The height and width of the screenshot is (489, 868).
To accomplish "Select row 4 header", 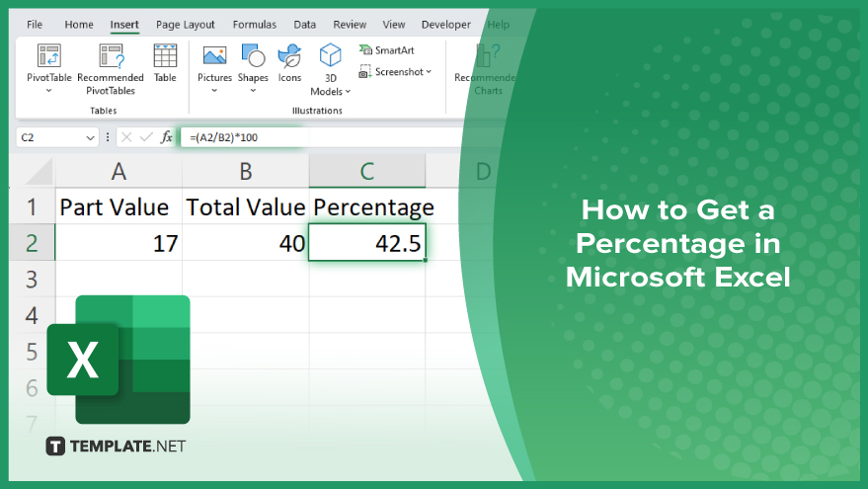I will [32, 315].
